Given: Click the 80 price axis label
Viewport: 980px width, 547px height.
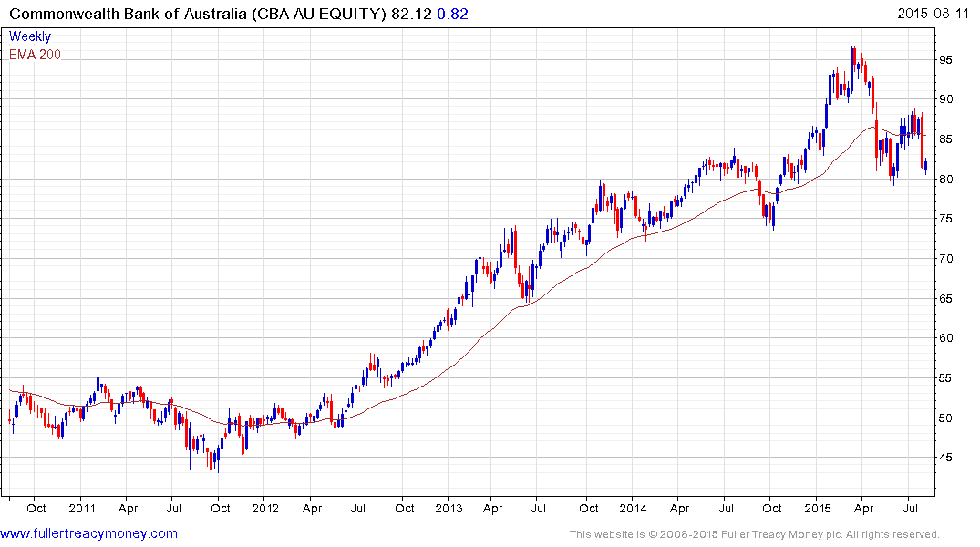Looking at the screenshot, I should [x=945, y=180].
